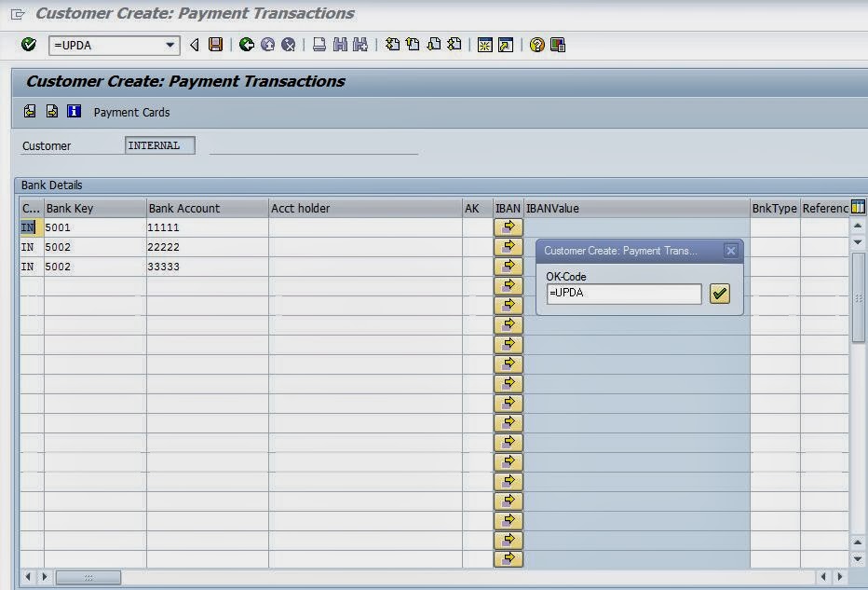Screen dimensions: 868x590
Task: Click the green Back arrow icon
Action: click(246, 45)
